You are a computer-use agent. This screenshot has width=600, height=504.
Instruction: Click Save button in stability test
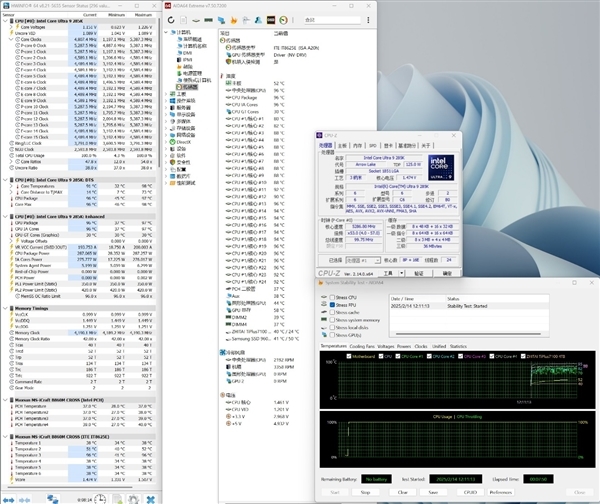click(433, 493)
